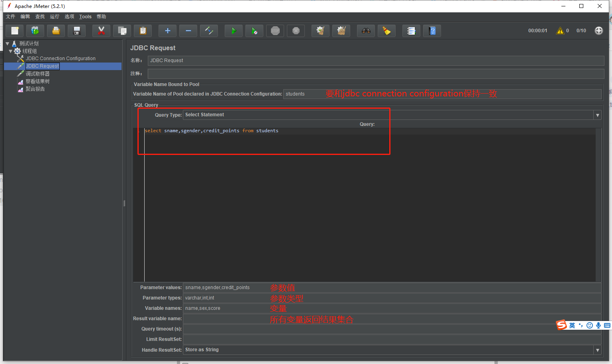Collapse all tree nodes with minus icon
Image resolution: width=612 pixels, height=364 pixels.
pyautogui.click(x=188, y=31)
